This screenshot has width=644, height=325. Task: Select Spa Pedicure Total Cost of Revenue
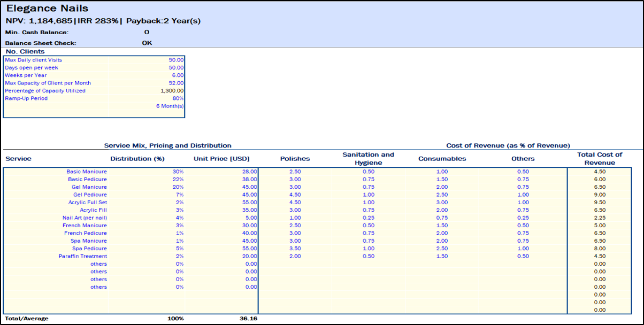pos(599,249)
